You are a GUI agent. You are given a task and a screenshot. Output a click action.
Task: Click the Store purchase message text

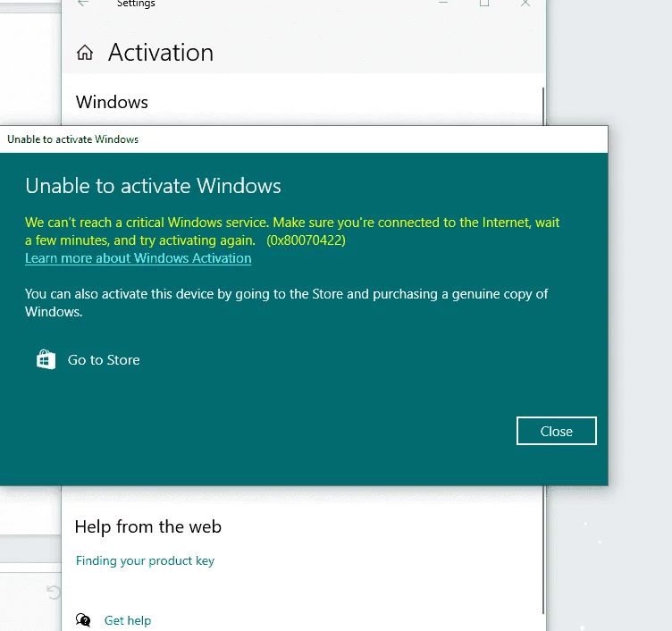pos(286,303)
